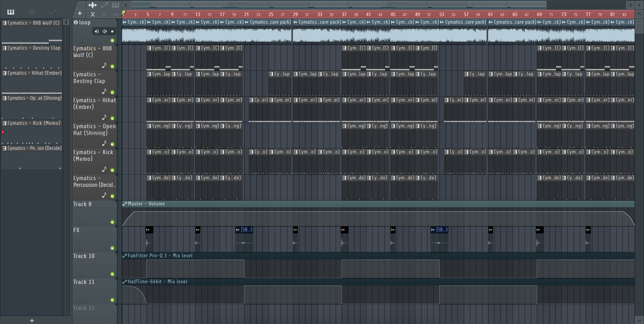
Task: Switch picker panel to audio clips
Action: [x=32, y=12]
